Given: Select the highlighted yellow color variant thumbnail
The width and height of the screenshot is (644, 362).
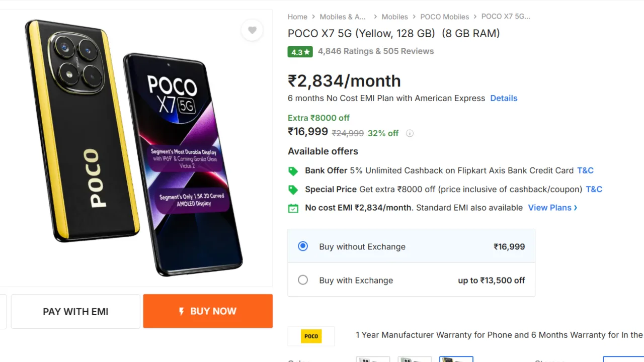Looking at the screenshot, I should point(456,359).
